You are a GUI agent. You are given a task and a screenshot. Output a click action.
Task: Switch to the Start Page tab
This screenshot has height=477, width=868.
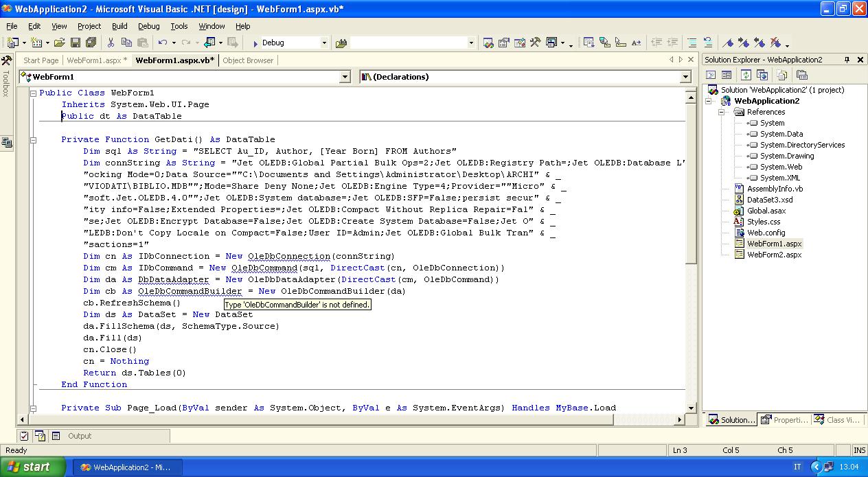pos(41,60)
